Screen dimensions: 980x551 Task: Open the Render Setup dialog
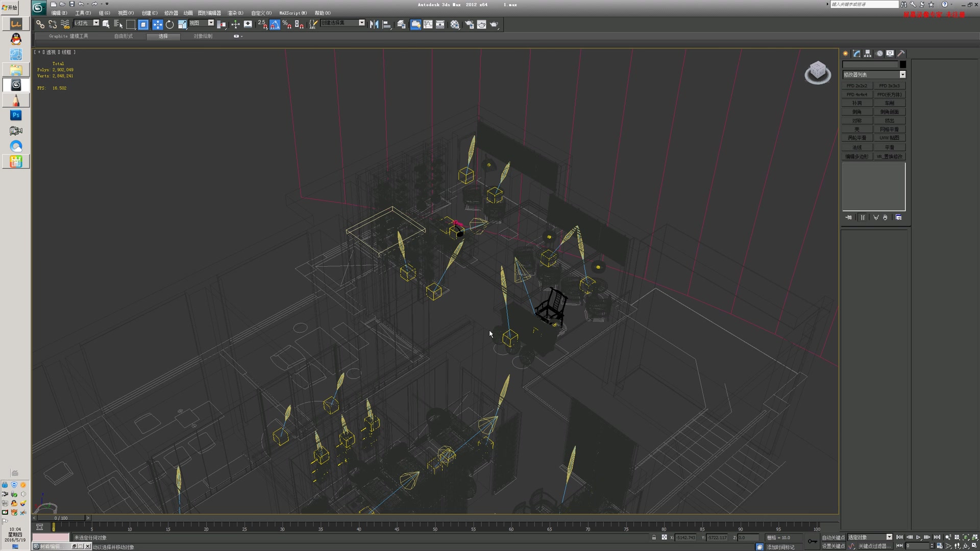click(x=469, y=24)
